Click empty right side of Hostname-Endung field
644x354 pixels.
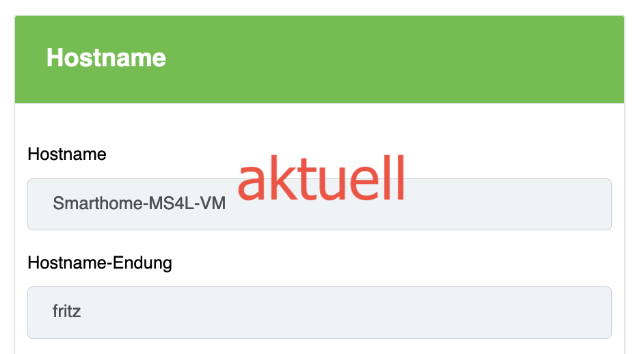[479, 312]
